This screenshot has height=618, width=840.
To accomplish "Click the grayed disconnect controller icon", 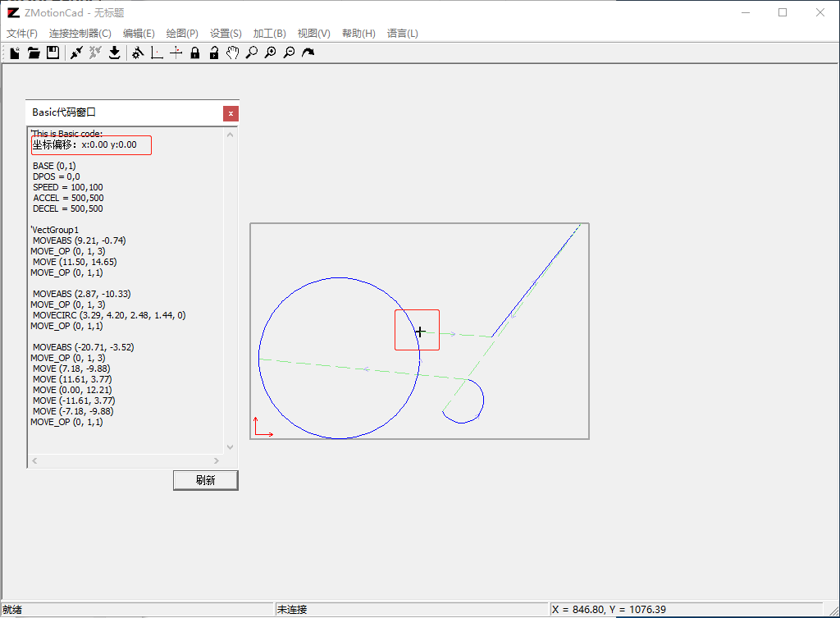I will [95, 53].
